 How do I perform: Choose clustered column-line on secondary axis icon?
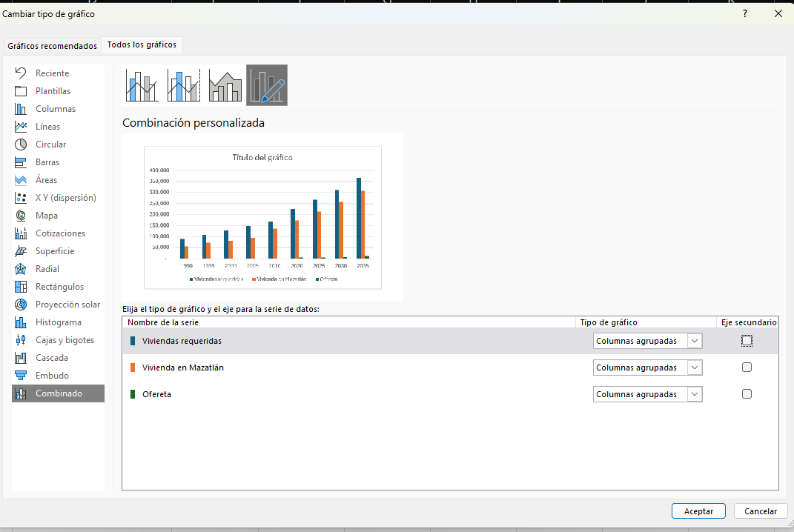click(x=184, y=85)
